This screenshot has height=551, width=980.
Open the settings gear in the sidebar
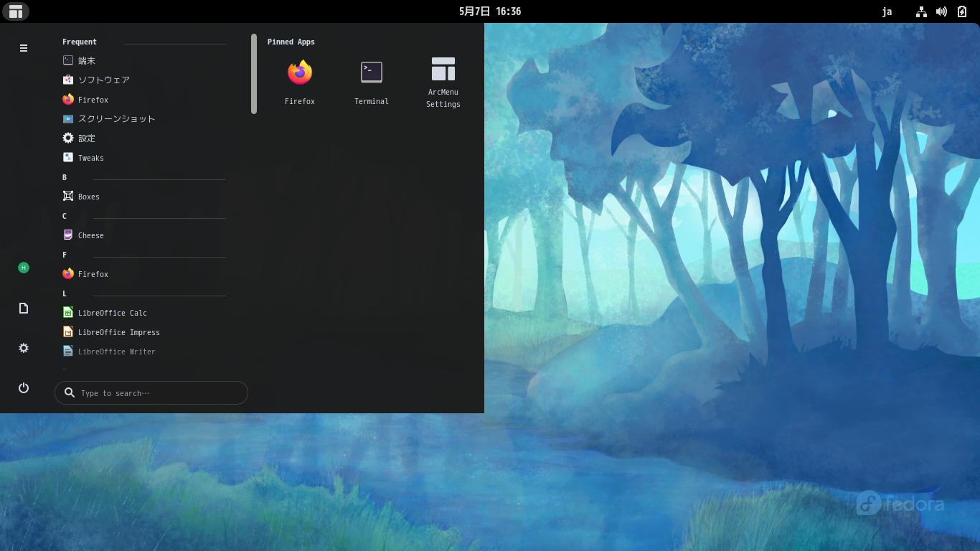tap(24, 348)
